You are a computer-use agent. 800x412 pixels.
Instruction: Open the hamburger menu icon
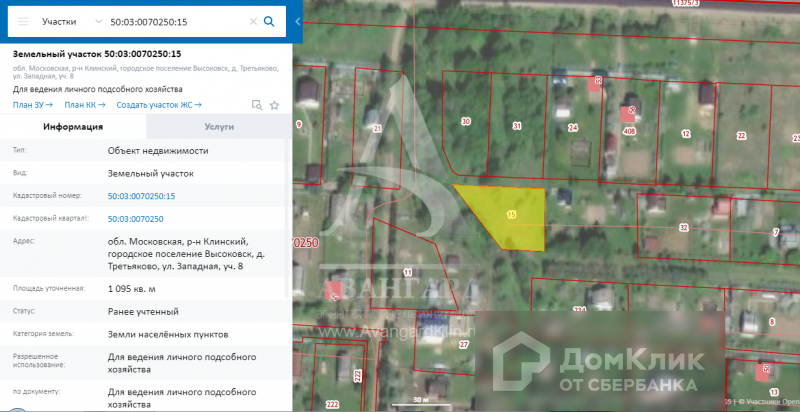[23, 21]
